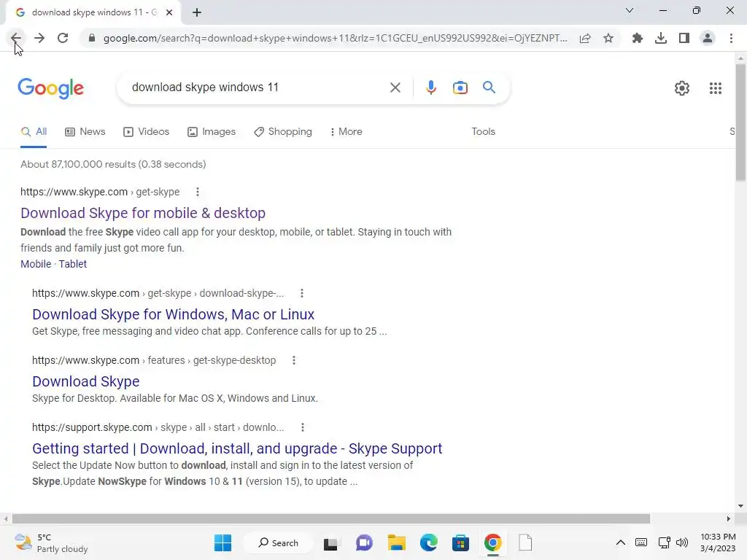Open a new tab with the plus button
Image resolution: width=747 pixels, height=560 pixels.
coord(197,12)
